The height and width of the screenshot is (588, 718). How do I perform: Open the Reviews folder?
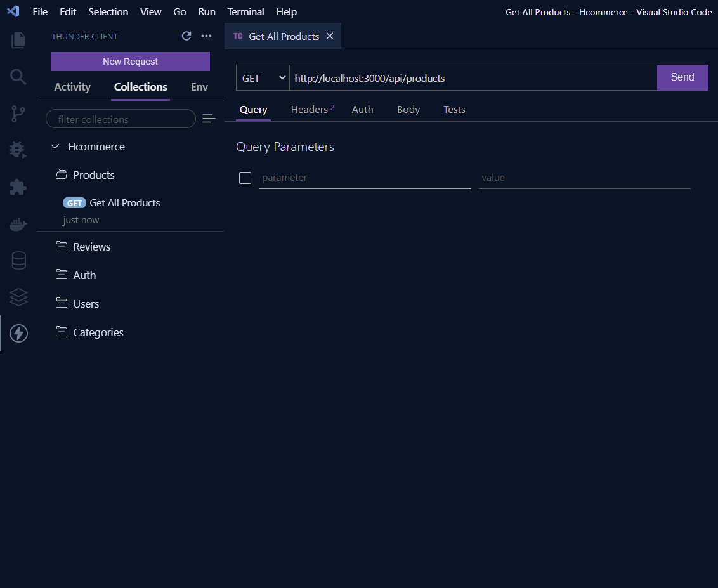tap(93, 246)
